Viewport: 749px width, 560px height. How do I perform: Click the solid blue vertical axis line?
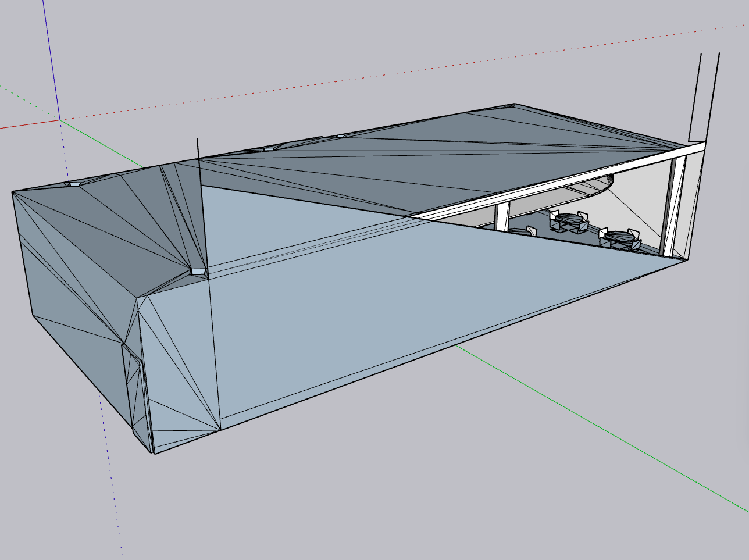[x=51, y=59]
